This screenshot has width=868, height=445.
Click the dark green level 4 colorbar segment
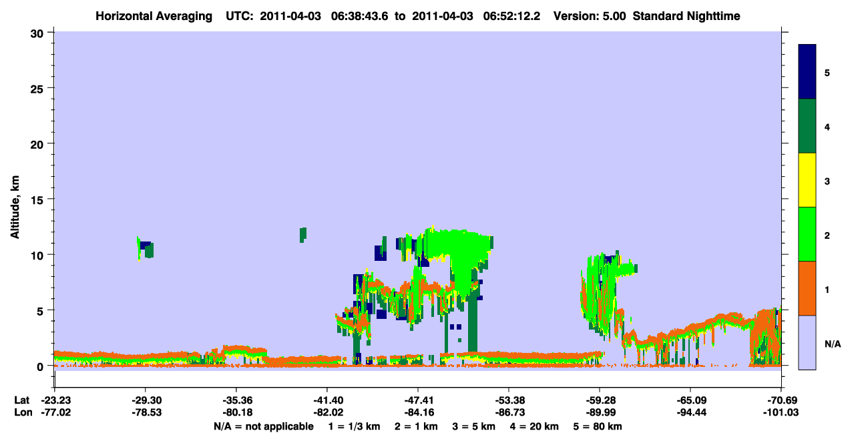point(807,126)
